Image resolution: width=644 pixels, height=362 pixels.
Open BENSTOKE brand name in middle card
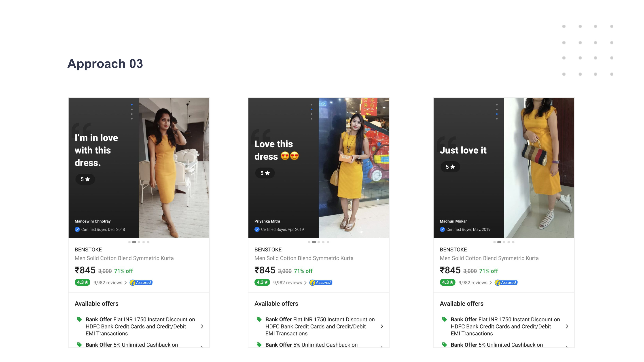point(268,250)
